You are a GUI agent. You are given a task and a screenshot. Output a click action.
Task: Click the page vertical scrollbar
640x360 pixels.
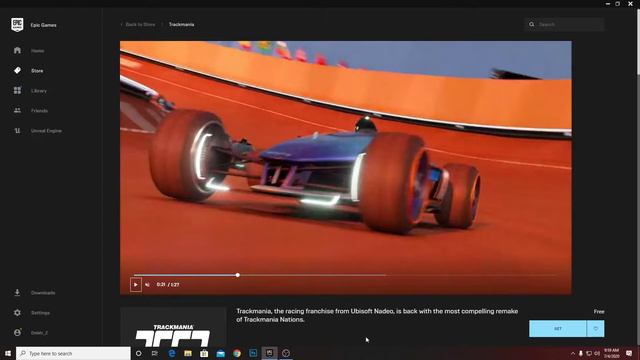[637, 41]
